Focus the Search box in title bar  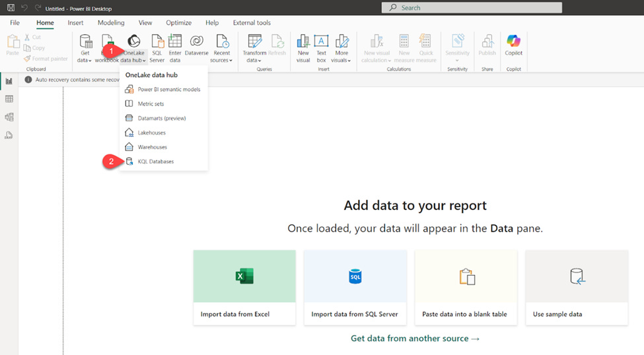(x=472, y=7)
